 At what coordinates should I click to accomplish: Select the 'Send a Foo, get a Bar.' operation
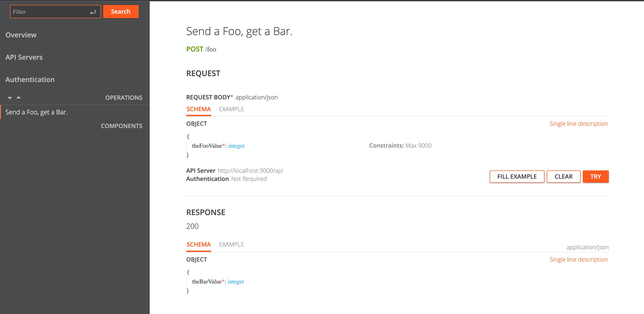[37, 112]
